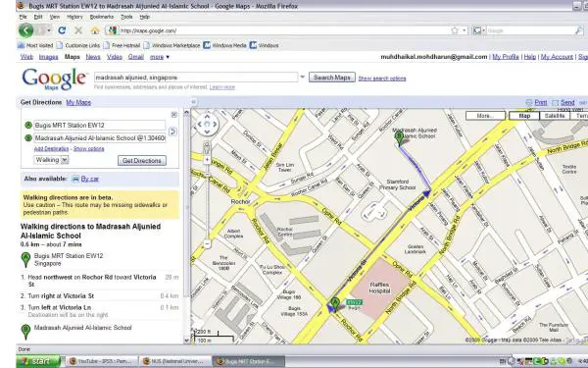Click start marker A on the map
588x368 pixels.
335,303
